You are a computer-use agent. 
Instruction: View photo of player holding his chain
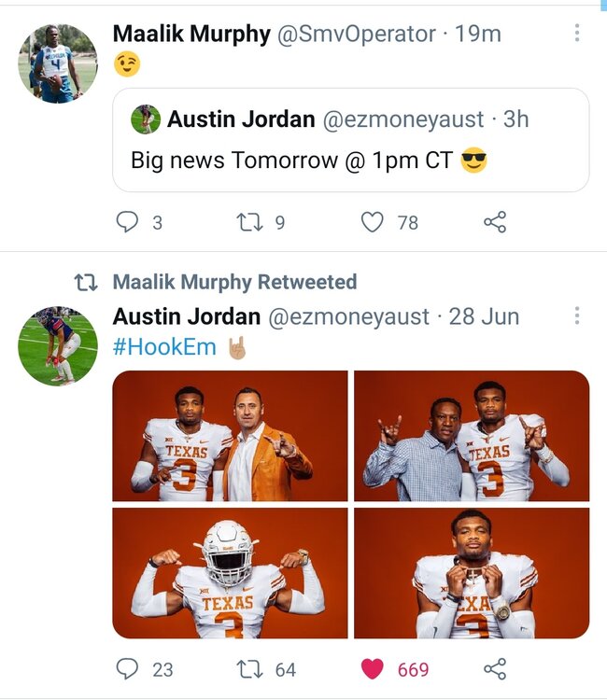pos(472,573)
